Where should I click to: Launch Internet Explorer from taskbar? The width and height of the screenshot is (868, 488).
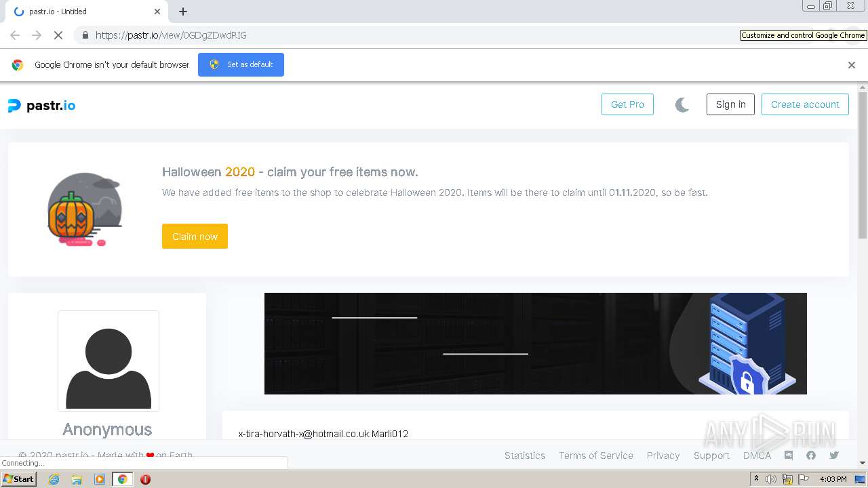click(54, 479)
